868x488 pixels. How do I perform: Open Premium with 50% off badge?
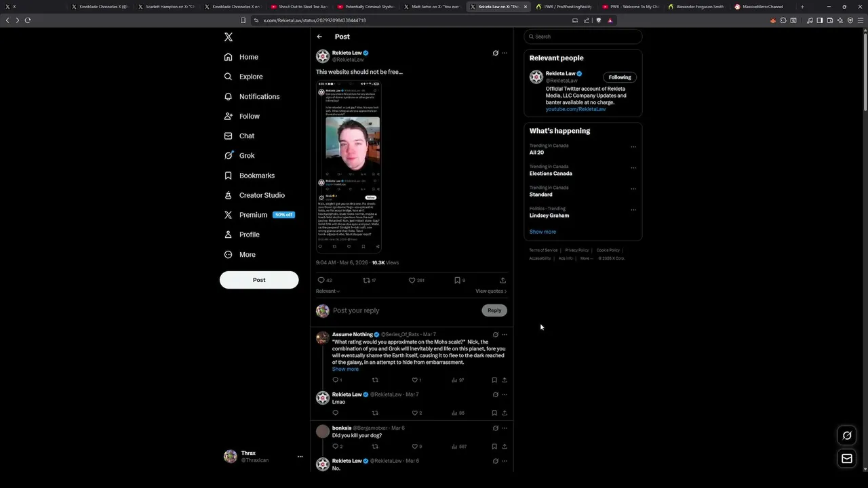[x=258, y=215]
